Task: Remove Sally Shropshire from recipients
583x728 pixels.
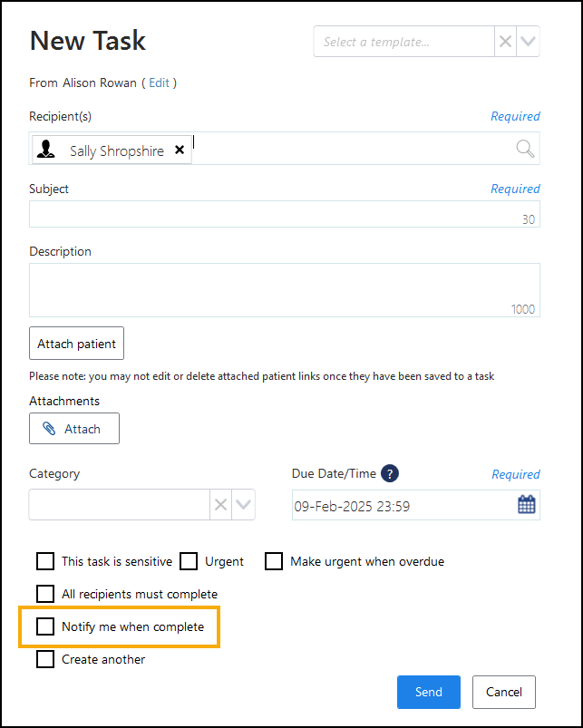Action: point(180,150)
